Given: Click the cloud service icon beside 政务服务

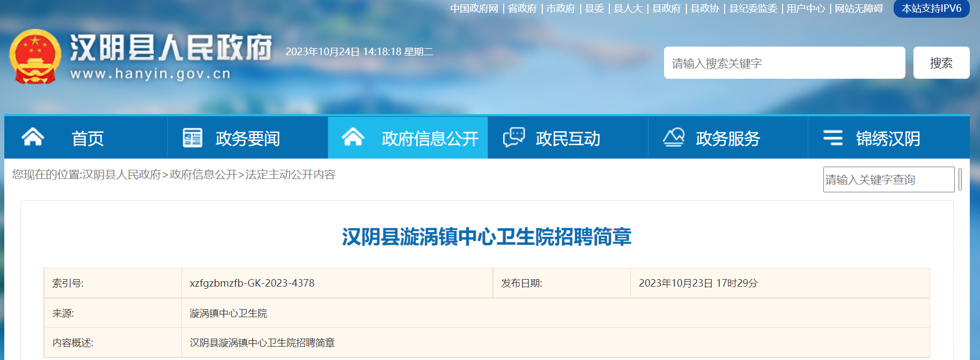Looking at the screenshot, I should (x=674, y=137).
